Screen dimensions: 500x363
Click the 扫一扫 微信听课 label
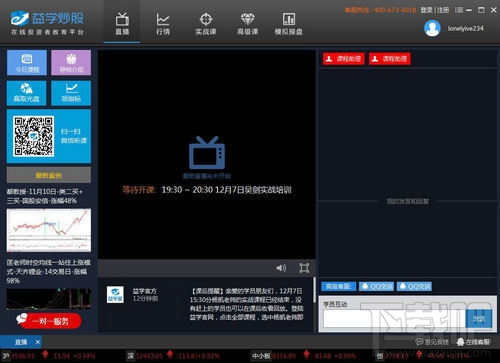pyautogui.click(x=74, y=136)
